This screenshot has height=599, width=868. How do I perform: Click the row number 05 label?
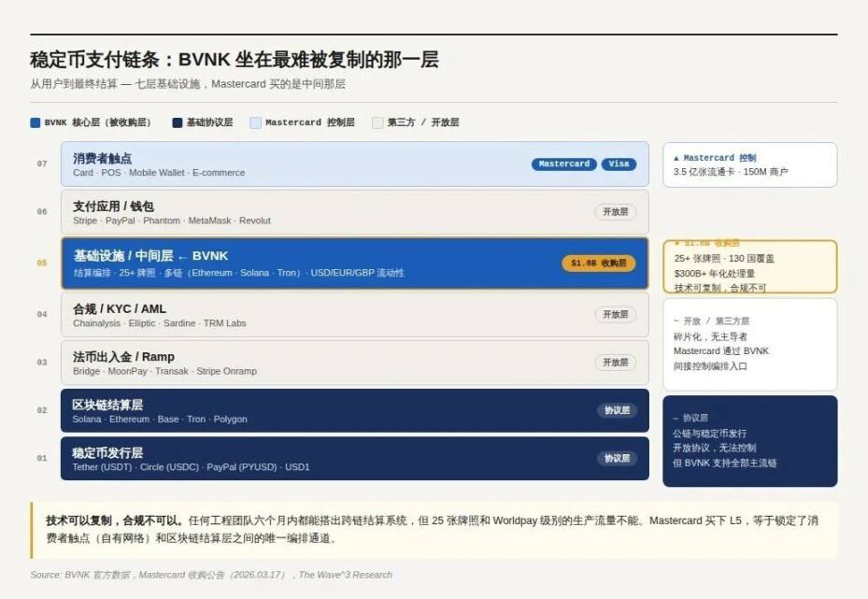[42, 264]
